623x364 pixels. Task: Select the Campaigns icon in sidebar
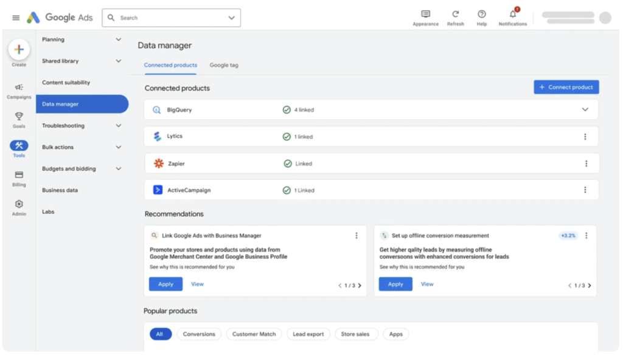[19, 88]
